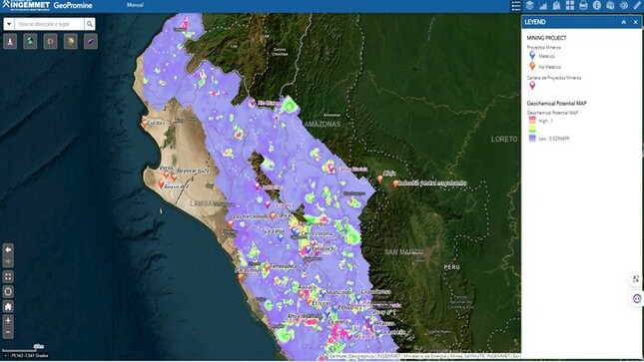Viewport: 644px width, 362px height.
Task: Return to home map extent
Action: pyautogui.click(x=8, y=306)
